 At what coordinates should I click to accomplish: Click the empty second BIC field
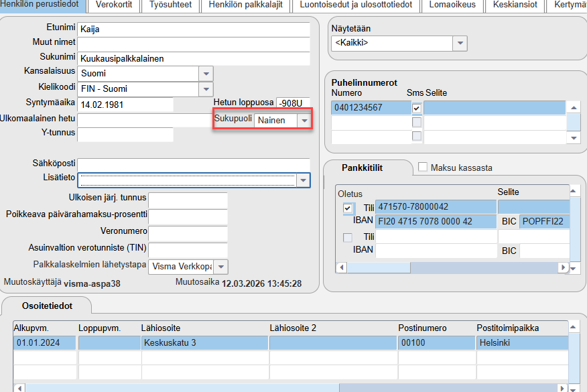pyautogui.click(x=544, y=251)
